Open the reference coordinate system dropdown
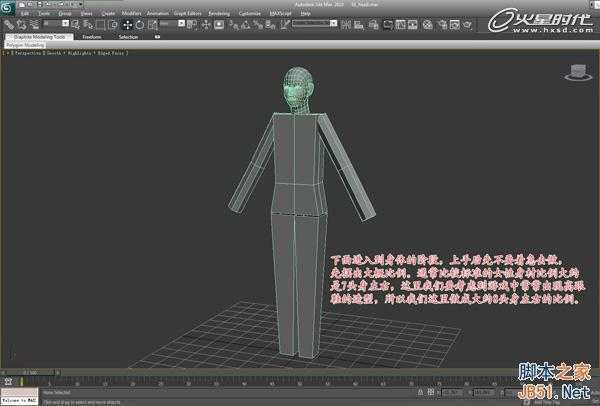 point(172,24)
